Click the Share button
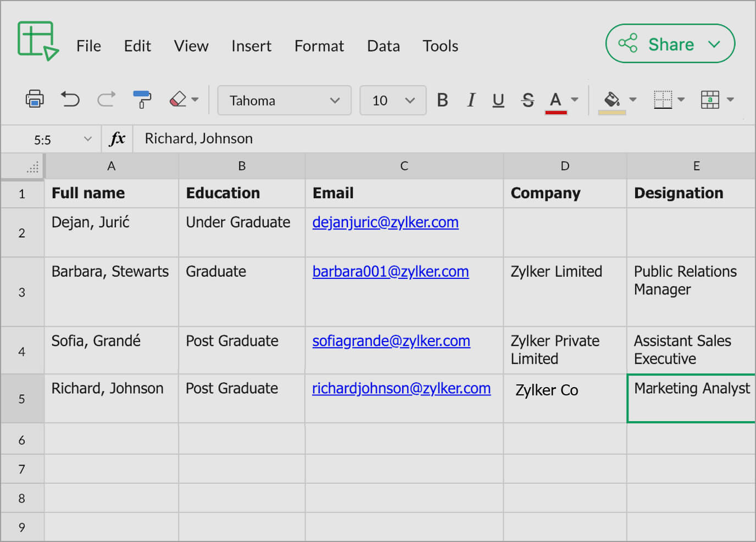The height and width of the screenshot is (542, 756). point(670,44)
